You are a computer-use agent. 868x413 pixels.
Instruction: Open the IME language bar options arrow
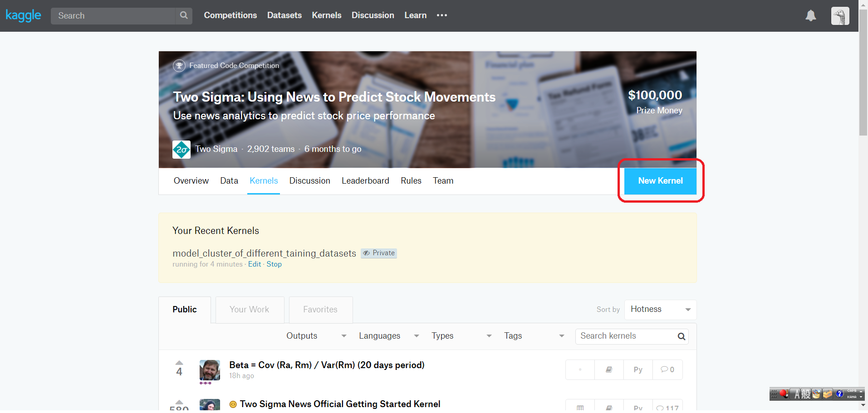[x=861, y=397]
